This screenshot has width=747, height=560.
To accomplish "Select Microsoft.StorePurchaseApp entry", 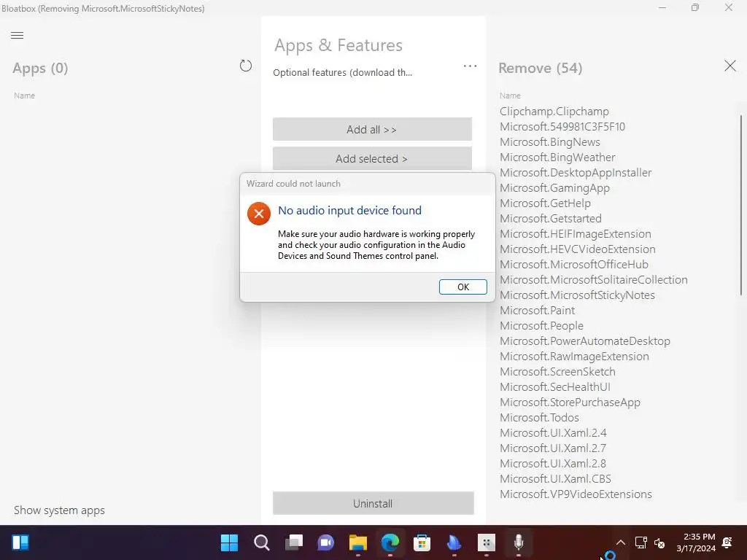I will pyautogui.click(x=570, y=402).
